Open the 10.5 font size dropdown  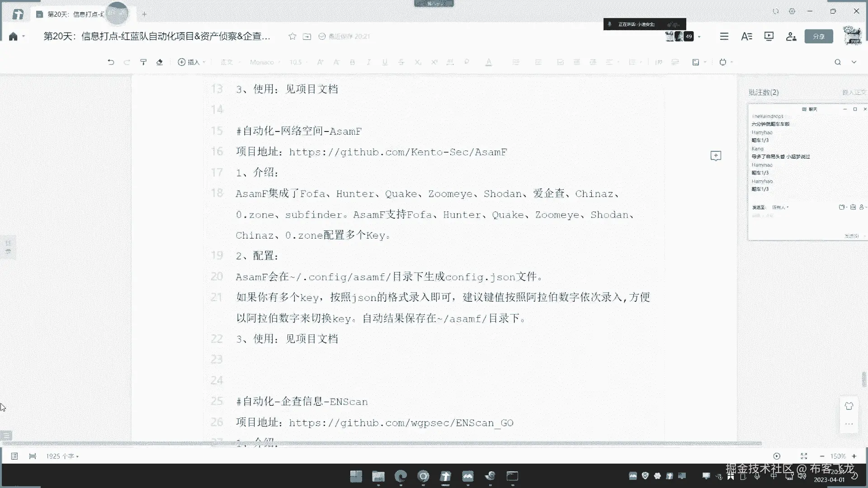[298, 62]
